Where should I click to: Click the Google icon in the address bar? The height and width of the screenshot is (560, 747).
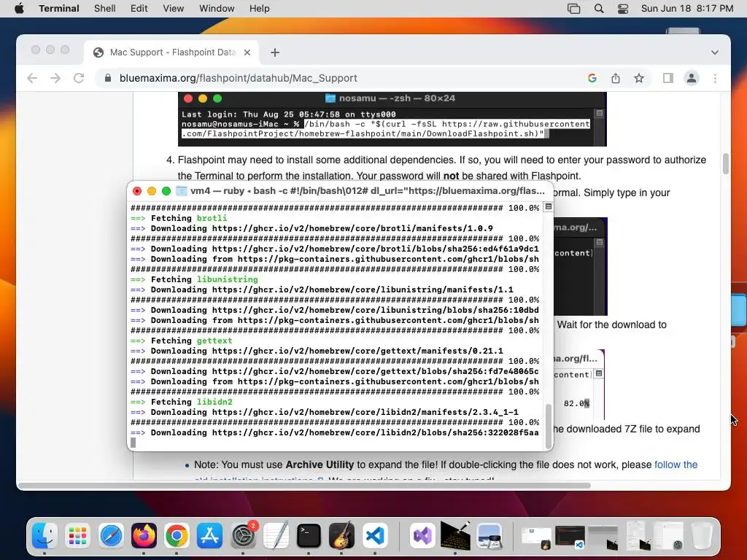click(592, 78)
